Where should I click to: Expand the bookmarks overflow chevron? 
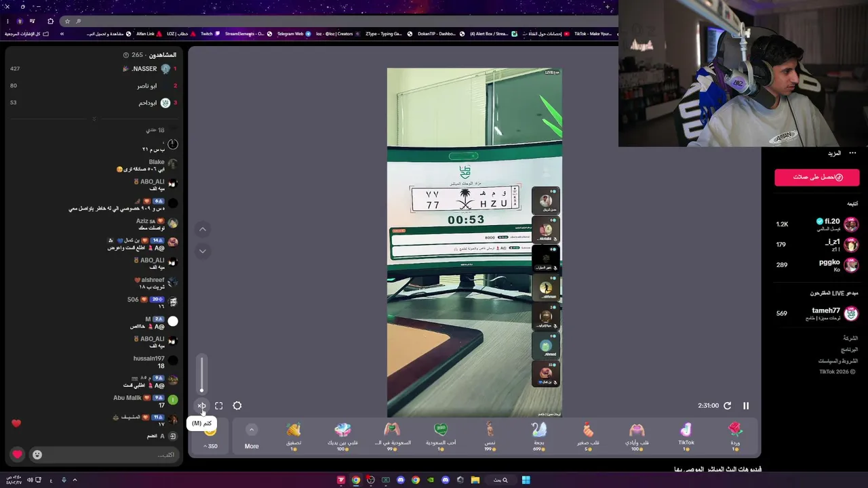coord(62,34)
